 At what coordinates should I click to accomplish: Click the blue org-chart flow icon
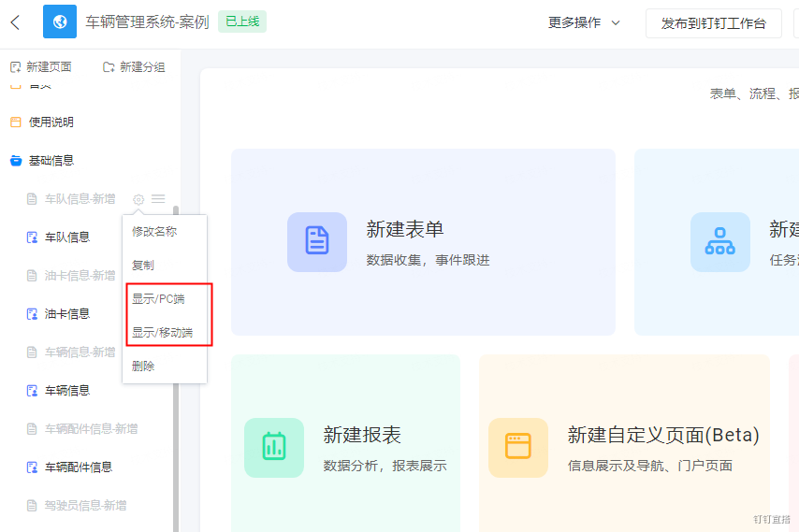[x=720, y=242]
